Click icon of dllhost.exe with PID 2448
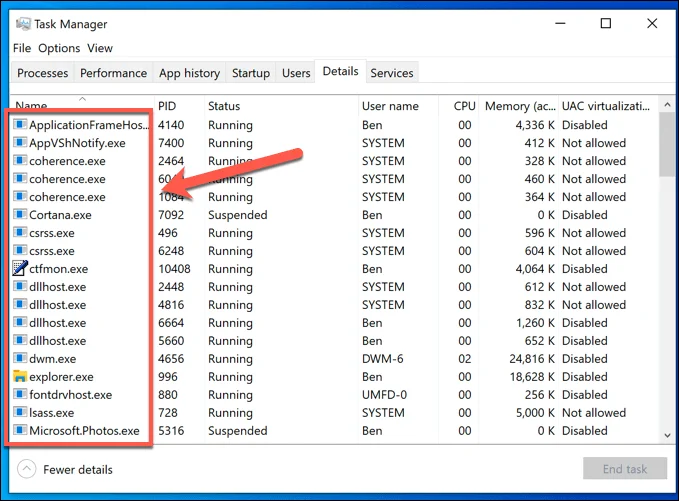Image resolution: width=679 pixels, height=501 pixels. 20,286
